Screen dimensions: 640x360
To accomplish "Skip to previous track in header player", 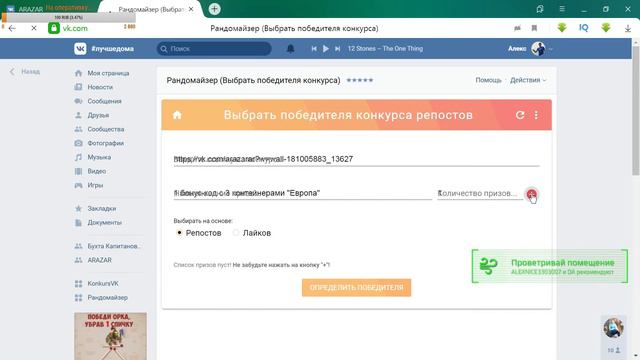I will click(314, 49).
